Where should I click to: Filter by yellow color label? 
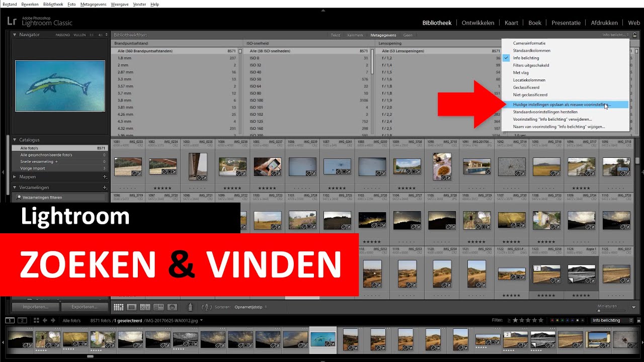click(x=557, y=320)
